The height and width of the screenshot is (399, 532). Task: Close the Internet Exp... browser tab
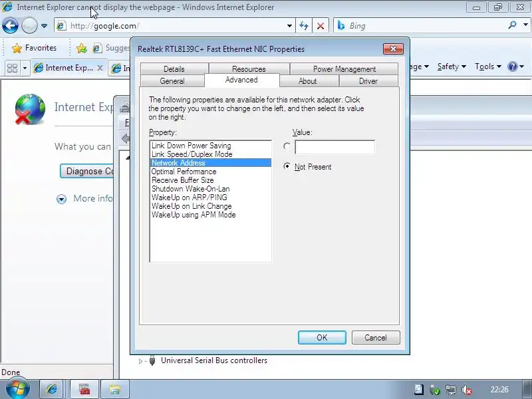100,68
